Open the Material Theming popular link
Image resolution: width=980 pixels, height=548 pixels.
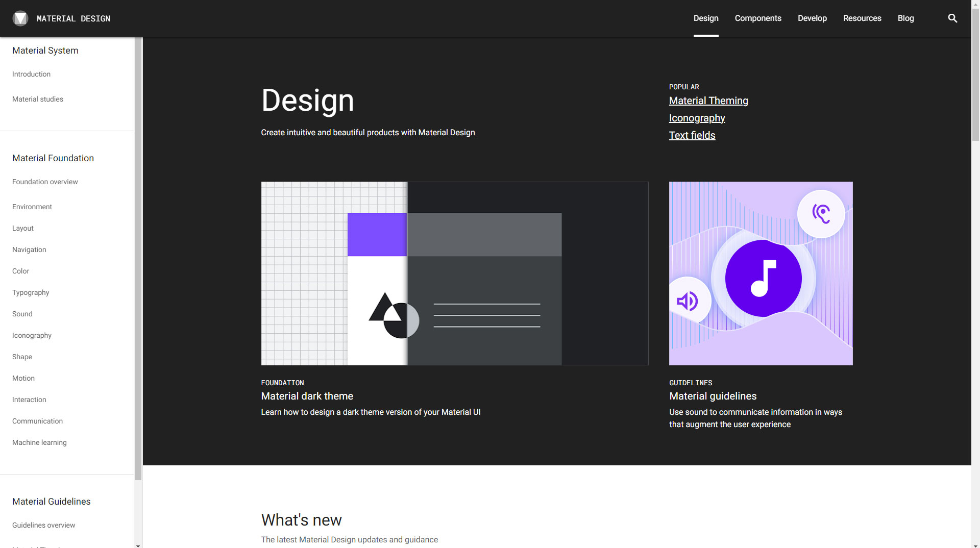708,101
